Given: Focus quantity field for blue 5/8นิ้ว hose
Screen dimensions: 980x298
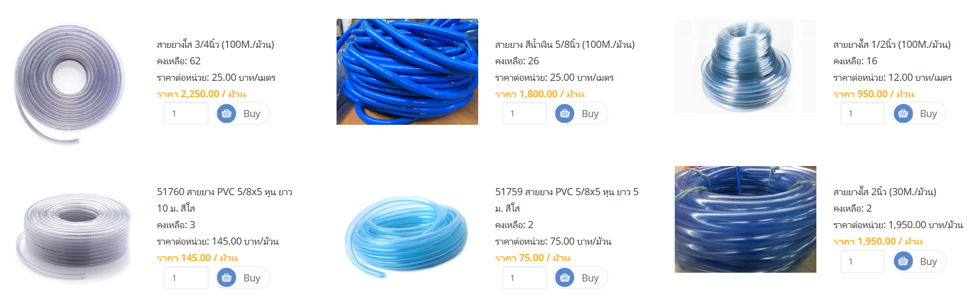Looking at the screenshot, I should [x=524, y=114].
